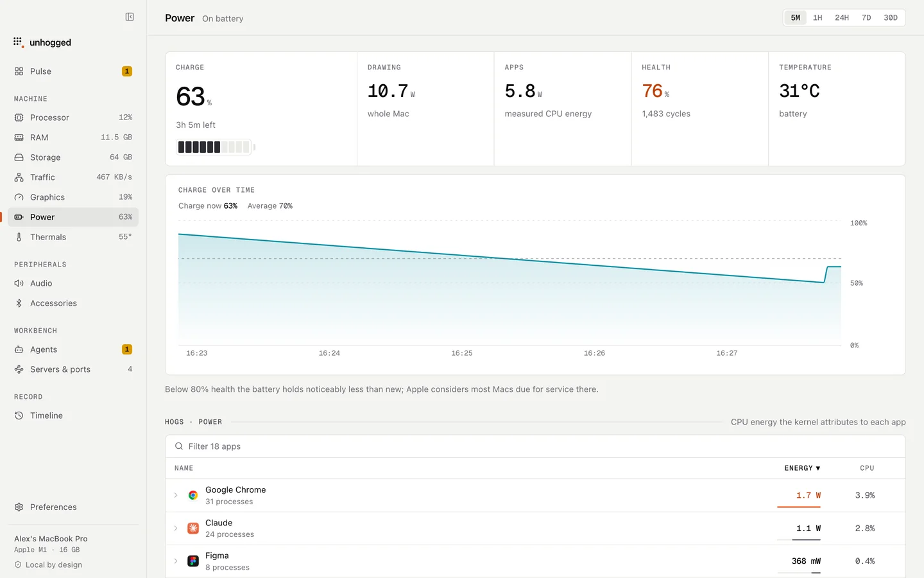Click the Claude app icon
This screenshot has height=578, width=924.
point(193,528)
